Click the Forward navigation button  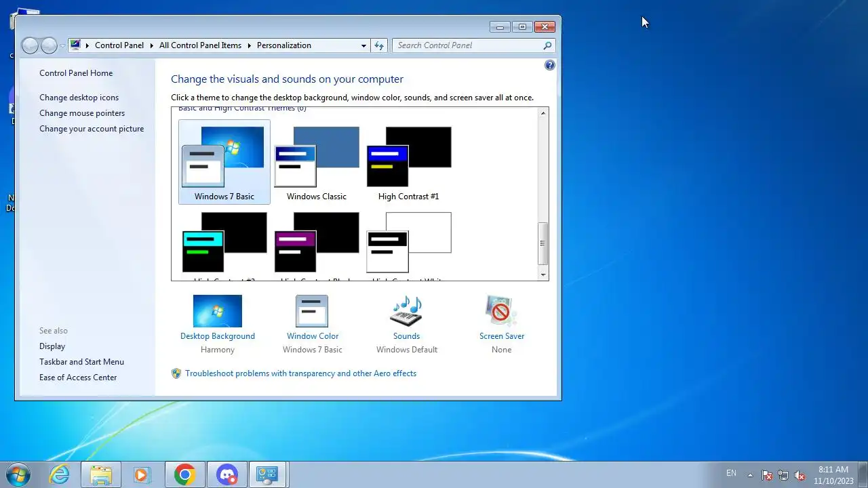[x=49, y=45]
